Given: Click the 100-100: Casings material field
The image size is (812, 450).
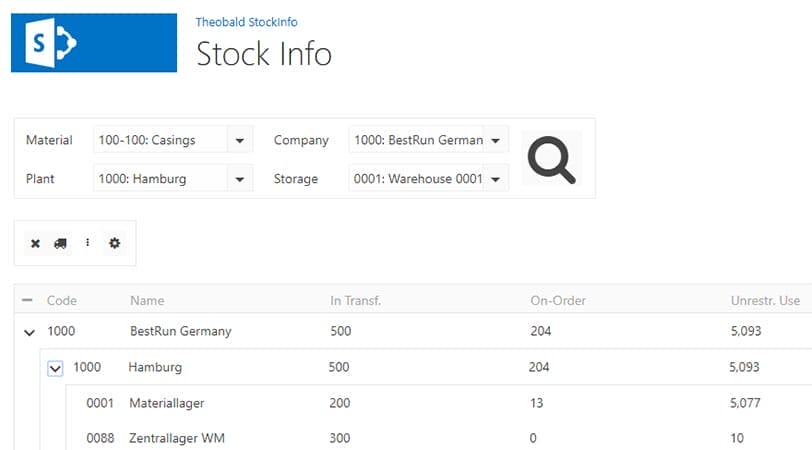Looking at the screenshot, I should point(161,140).
